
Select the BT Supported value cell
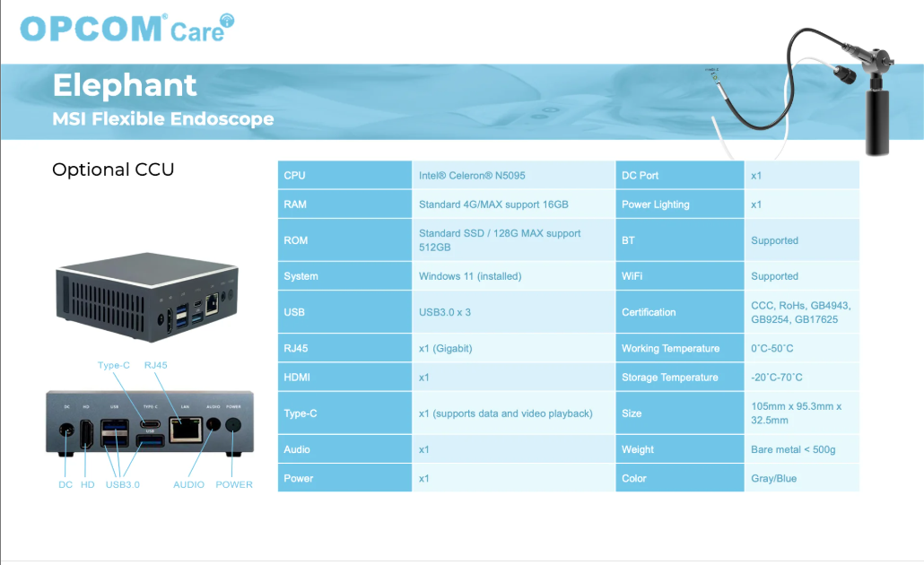point(802,239)
